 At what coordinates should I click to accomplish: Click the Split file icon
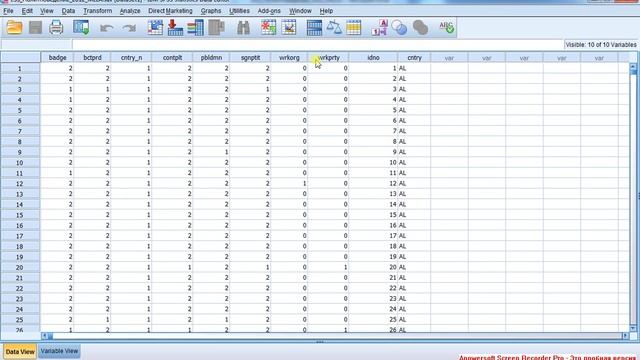314,27
